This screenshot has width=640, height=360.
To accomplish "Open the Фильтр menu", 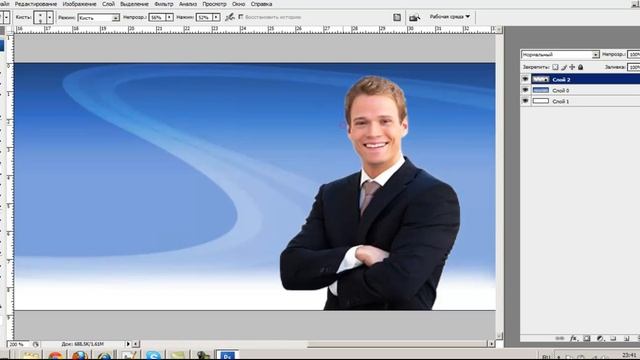I will tap(164, 4).
